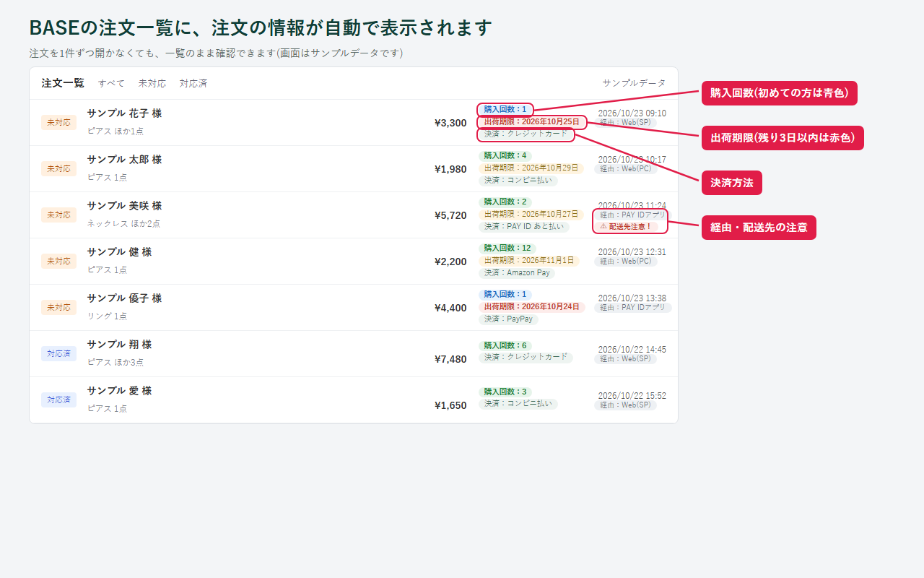924x578 pixels.
Task: Open the order for サンプル 花子 様
Action: tap(354, 123)
